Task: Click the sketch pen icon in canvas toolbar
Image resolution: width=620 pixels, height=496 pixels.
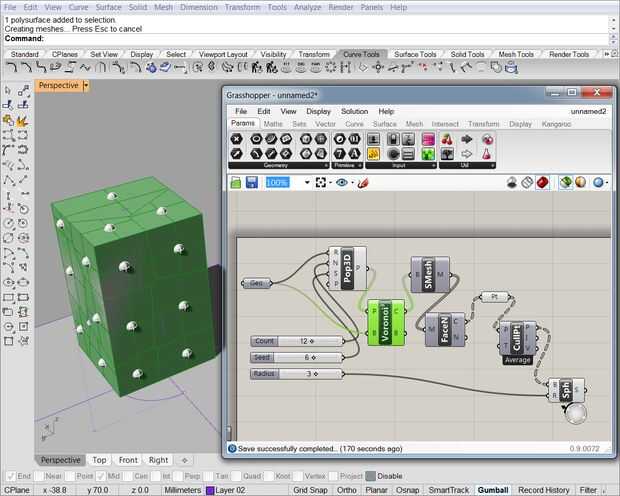Action: tap(363, 183)
